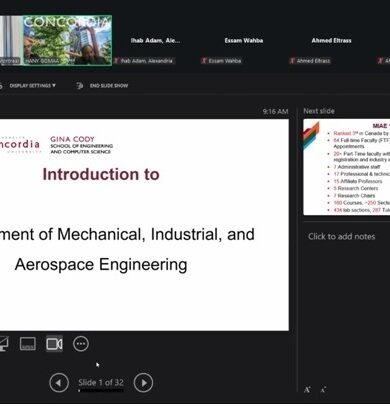Click END SLIDE SHOW

[x=109, y=86]
